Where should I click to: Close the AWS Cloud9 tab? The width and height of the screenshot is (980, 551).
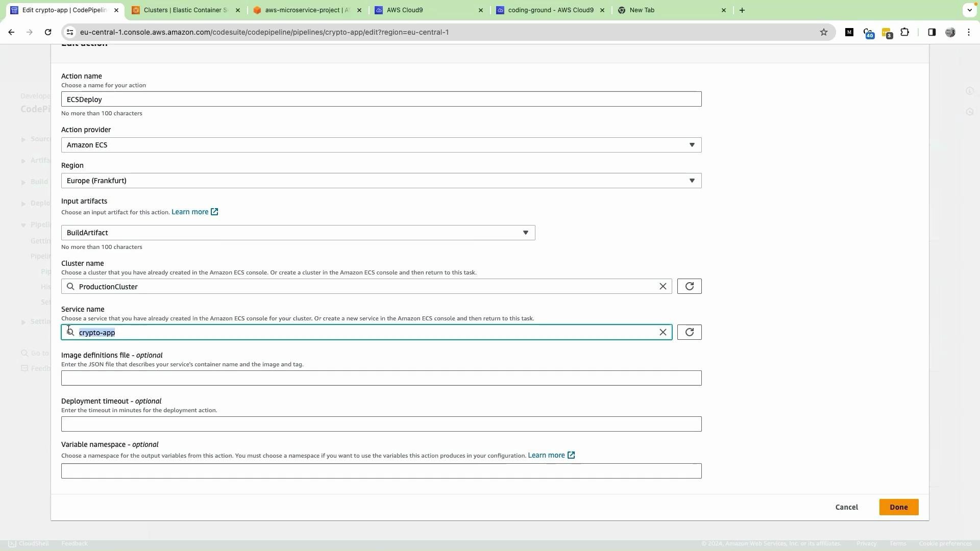coord(480,10)
